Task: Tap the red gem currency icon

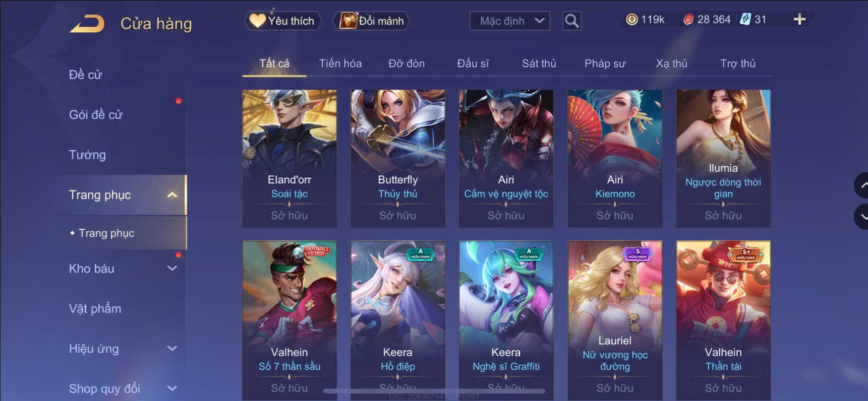Action: coord(688,20)
